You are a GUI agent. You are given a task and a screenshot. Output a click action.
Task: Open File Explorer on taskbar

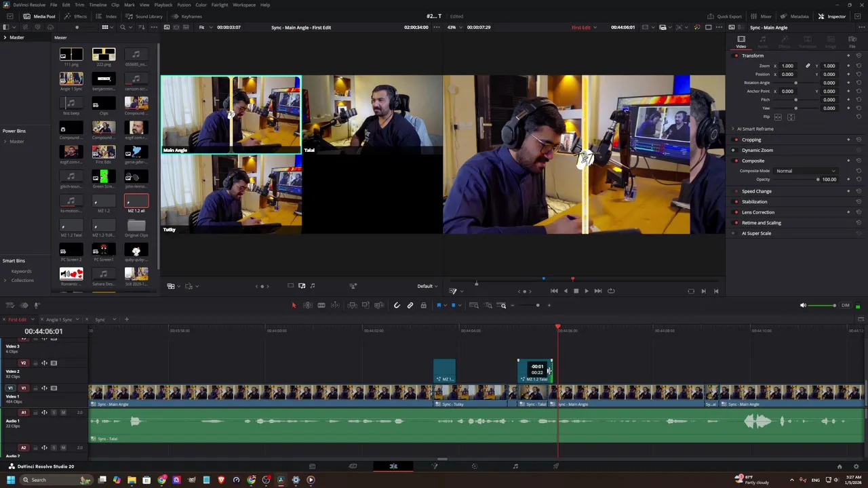(x=132, y=480)
